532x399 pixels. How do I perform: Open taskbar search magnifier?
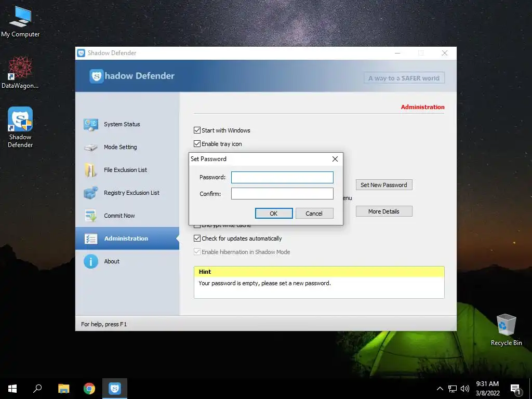click(x=37, y=389)
